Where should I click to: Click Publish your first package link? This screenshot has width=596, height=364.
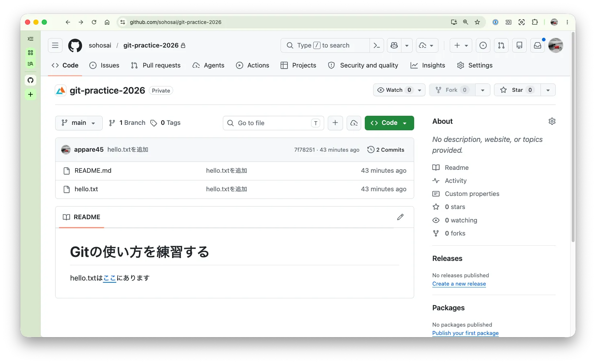click(x=465, y=333)
